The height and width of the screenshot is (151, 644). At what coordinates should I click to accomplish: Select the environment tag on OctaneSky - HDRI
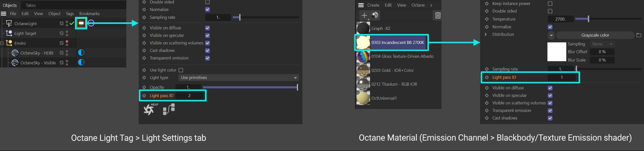point(81,52)
